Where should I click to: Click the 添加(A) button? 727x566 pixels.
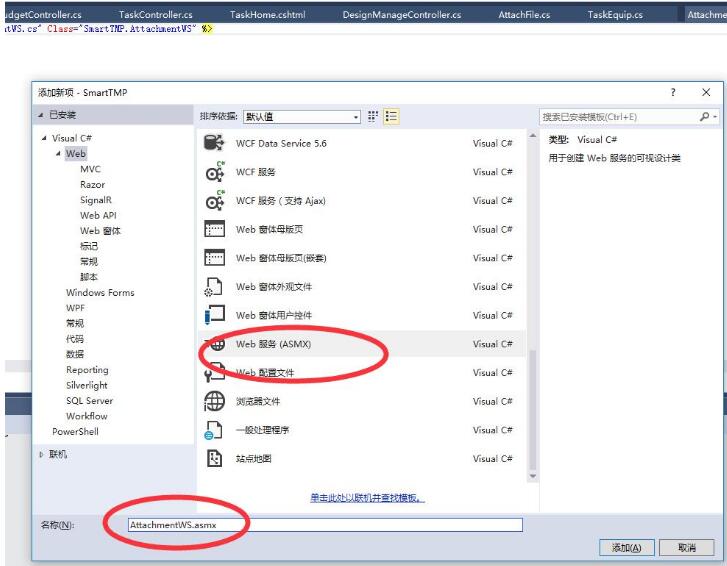pos(626,547)
